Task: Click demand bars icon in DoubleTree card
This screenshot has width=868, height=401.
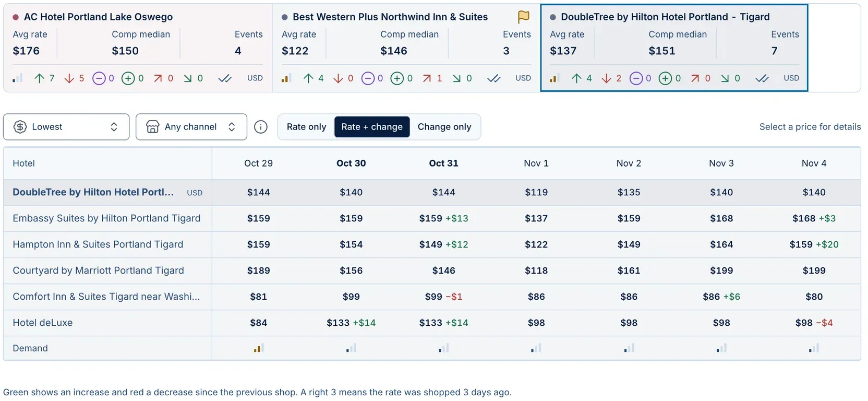Action: coord(554,78)
